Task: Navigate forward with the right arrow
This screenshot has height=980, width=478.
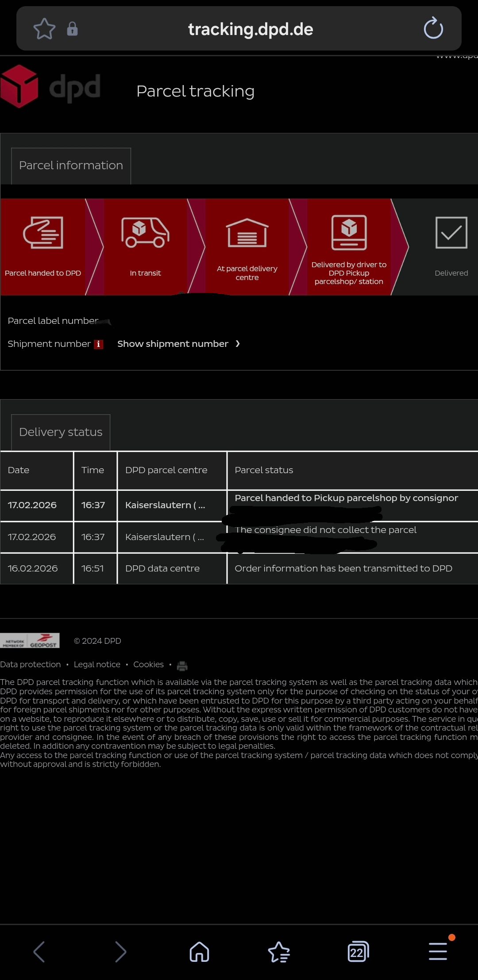Action: click(120, 952)
